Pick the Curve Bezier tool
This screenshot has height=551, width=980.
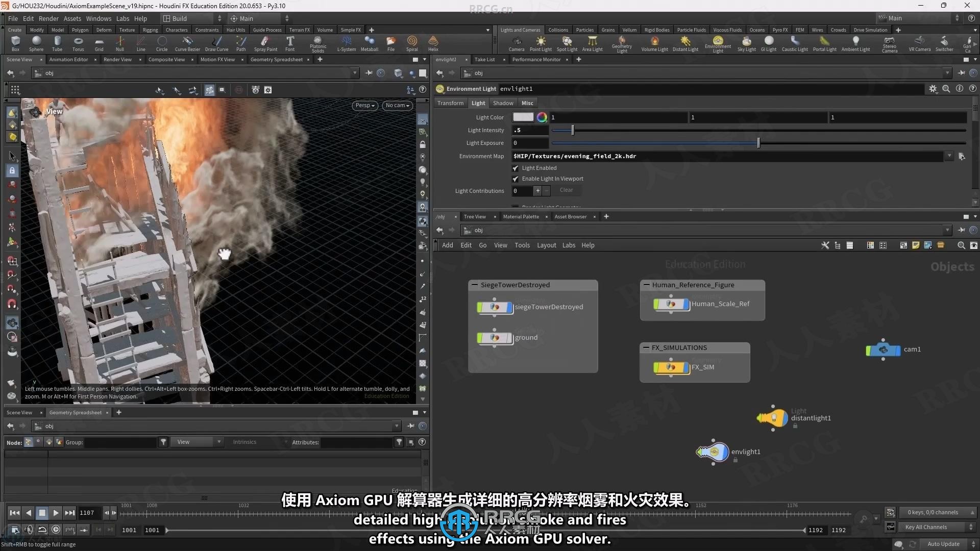[x=187, y=43]
